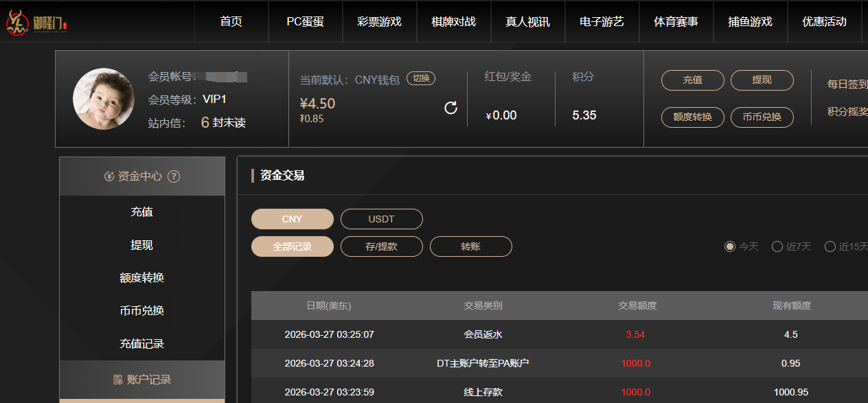Image resolution: width=868 pixels, height=403 pixels.
Task: Open the PC蛋蛋 menu
Action: pos(305,22)
